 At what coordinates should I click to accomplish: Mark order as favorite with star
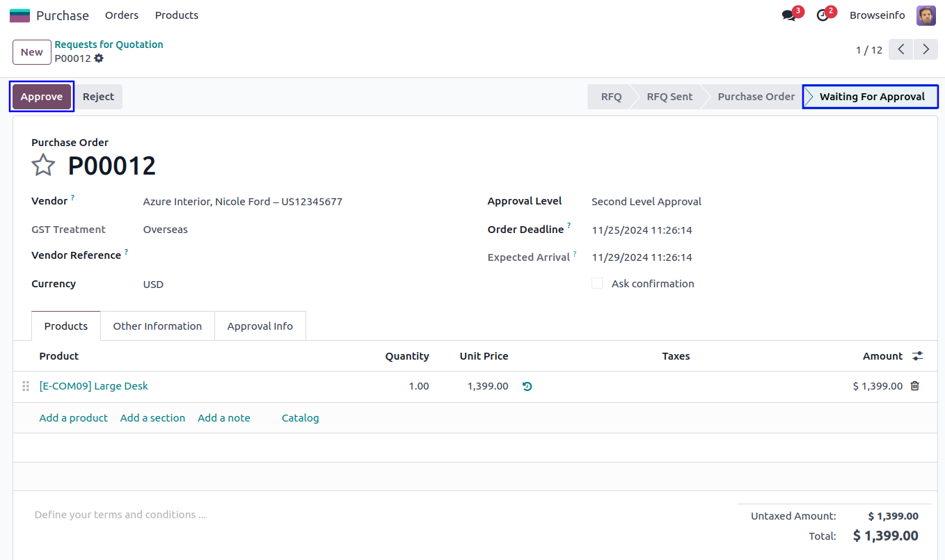[43, 166]
